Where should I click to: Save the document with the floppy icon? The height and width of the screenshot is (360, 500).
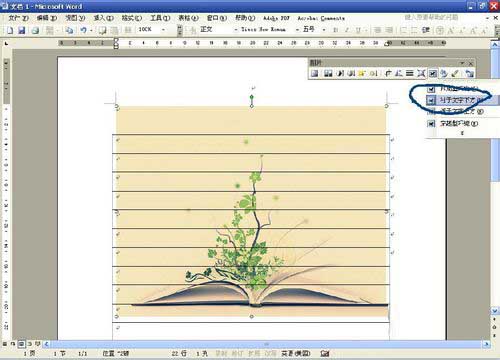22,30
